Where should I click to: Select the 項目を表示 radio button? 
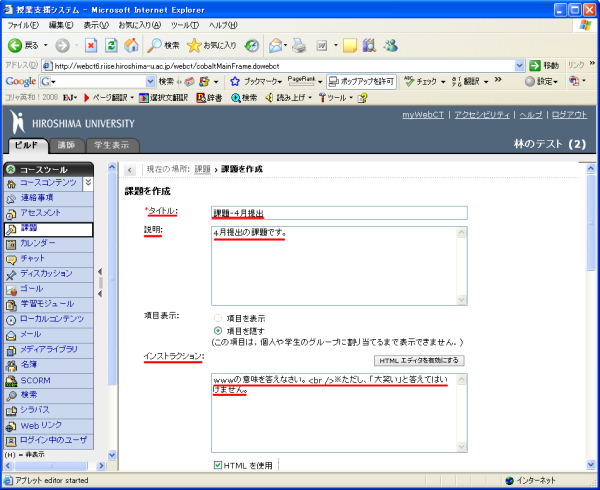218,318
